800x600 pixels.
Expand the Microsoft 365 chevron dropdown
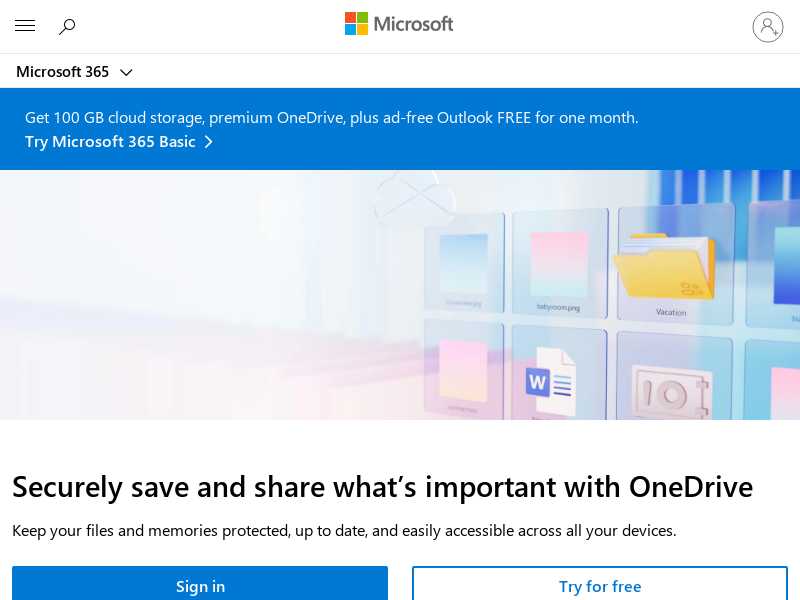coord(126,72)
